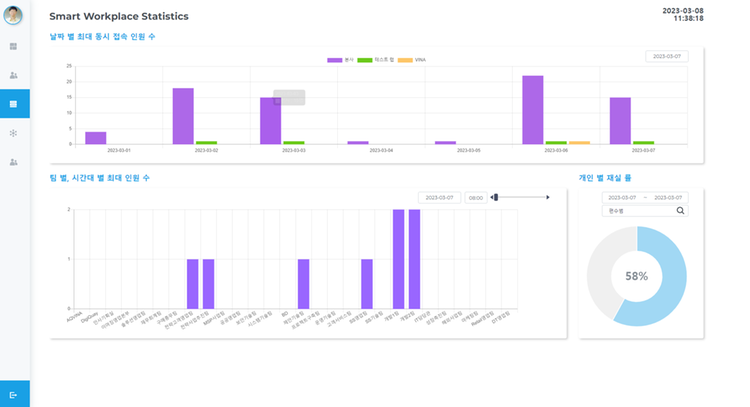
Task: Click the user profile avatar
Action: (14, 15)
